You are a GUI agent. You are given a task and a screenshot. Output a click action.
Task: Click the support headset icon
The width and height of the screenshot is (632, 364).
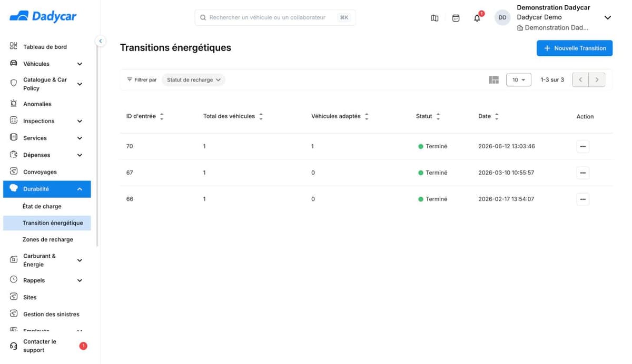coord(14,346)
